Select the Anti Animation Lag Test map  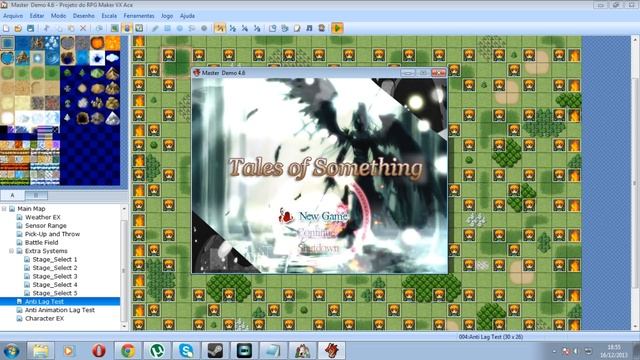60,310
